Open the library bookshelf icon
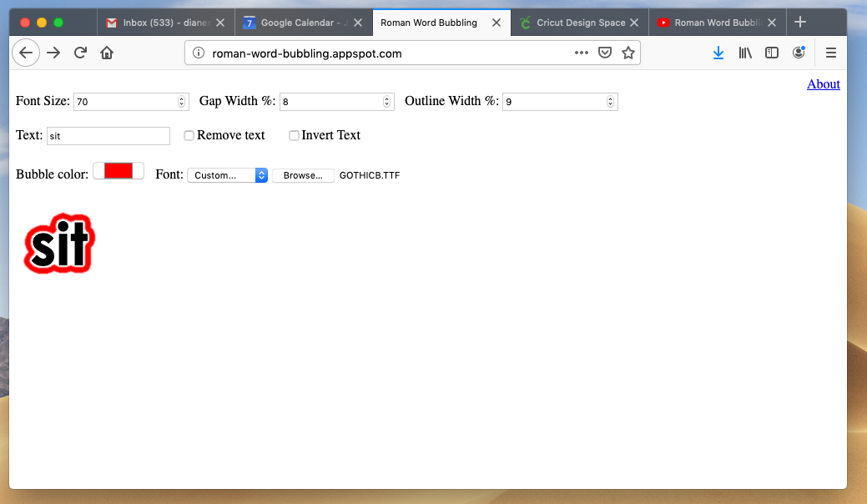This screenshot has height=504, width=867. tap(745, 53)
